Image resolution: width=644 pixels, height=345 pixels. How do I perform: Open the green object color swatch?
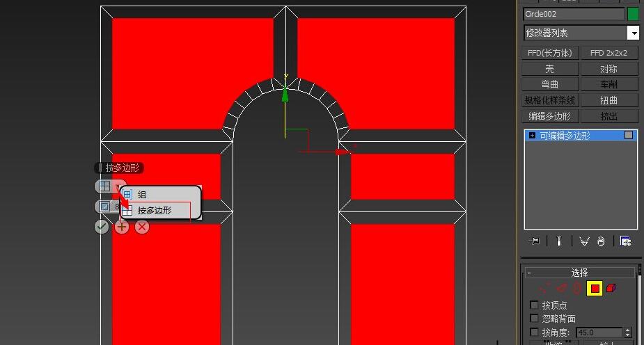633,14
